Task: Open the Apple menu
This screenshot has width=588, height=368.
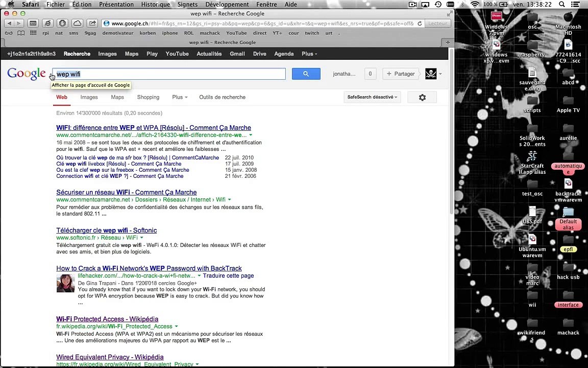Action: click(x=11, y=4)
